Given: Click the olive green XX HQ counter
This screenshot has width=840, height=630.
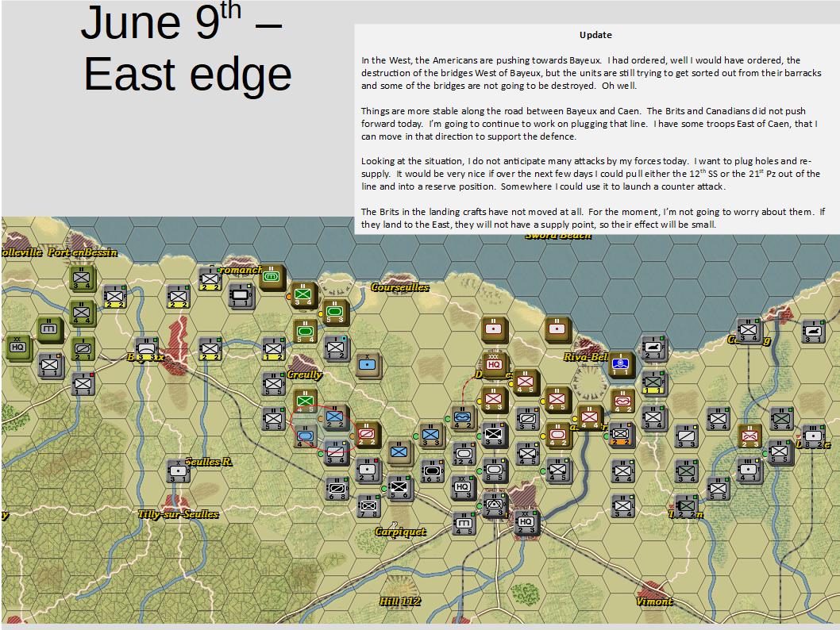Looking at the screenshot, I should coord(17,348).
